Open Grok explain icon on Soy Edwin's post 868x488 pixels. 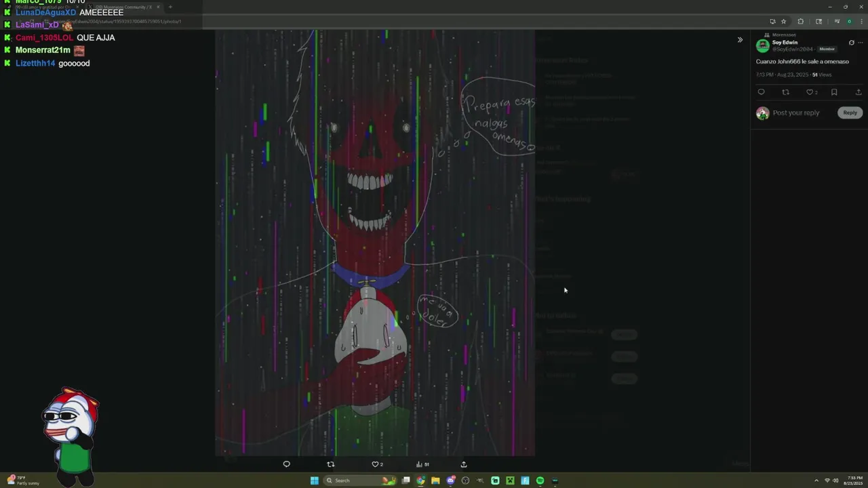point(852,43)
